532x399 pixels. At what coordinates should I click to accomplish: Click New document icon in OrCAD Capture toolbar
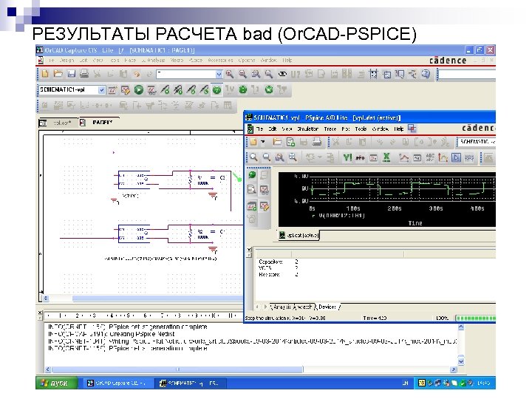(45, 74)
